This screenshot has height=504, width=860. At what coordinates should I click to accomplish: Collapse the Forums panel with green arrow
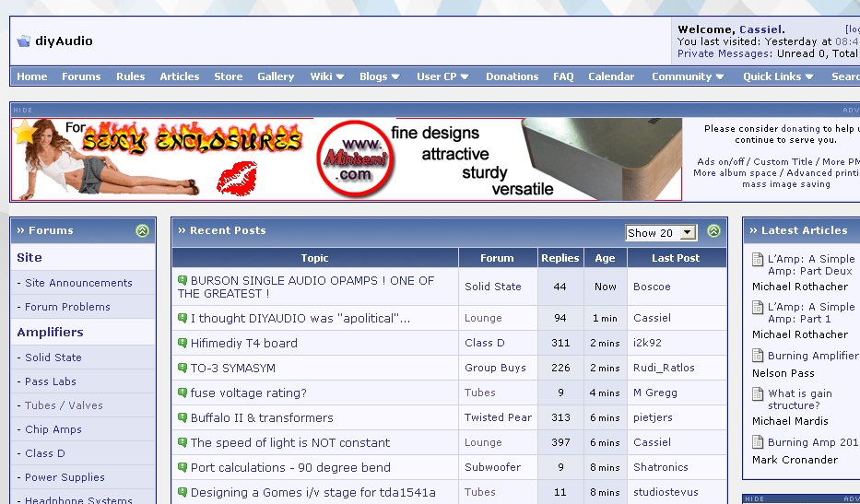pyautogui.click(x=142, y=231)
